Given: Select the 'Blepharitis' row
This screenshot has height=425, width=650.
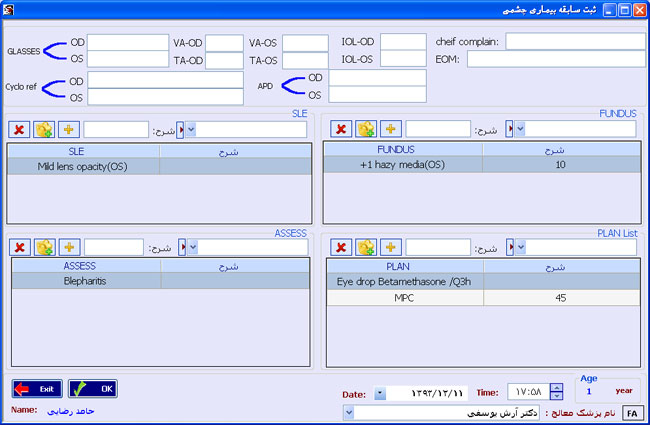Looking at the screenshot, I should (160, 281).
